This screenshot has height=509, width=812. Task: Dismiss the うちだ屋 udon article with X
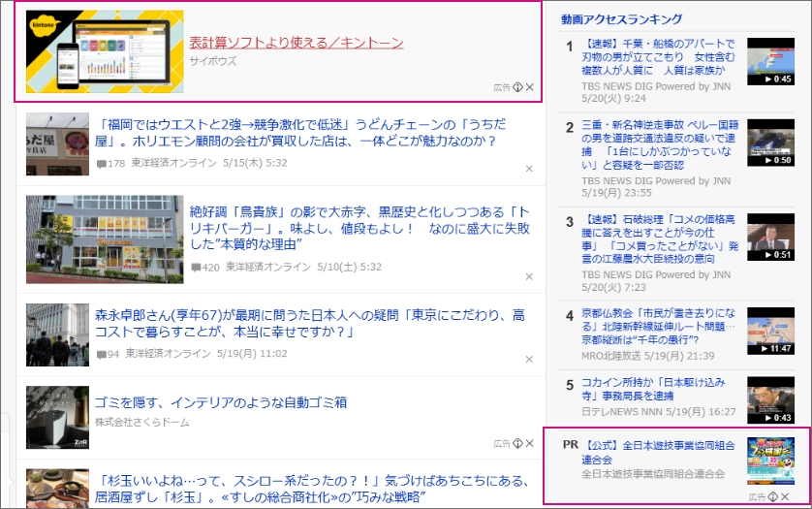coord(529,169)
